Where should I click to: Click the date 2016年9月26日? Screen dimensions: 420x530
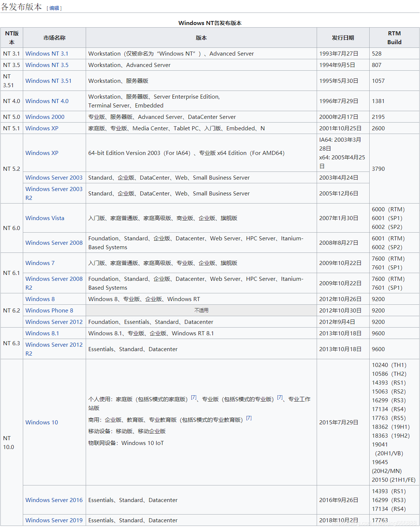[x=339, y=500]
